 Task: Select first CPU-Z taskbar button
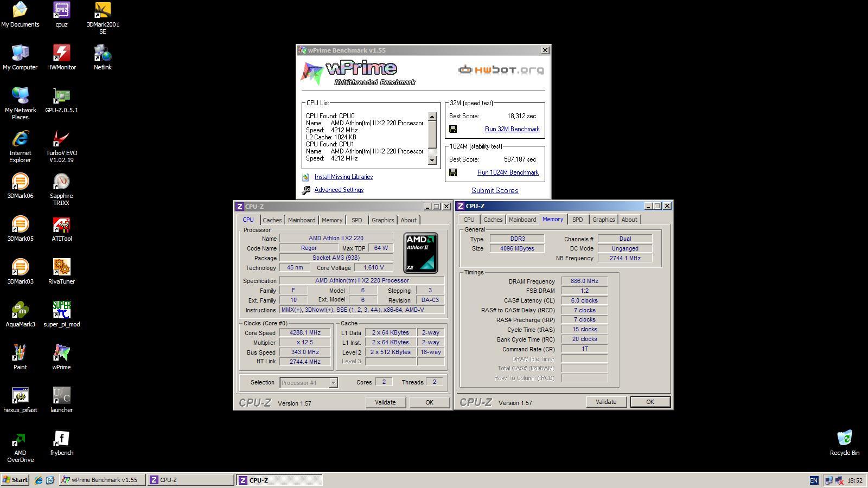click(190, 480)
